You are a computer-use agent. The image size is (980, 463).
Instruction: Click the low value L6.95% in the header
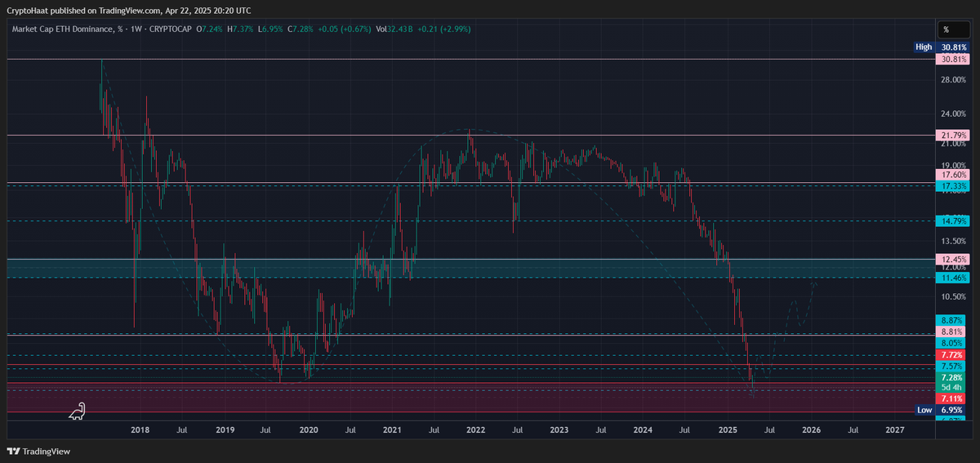pos(272,29)
